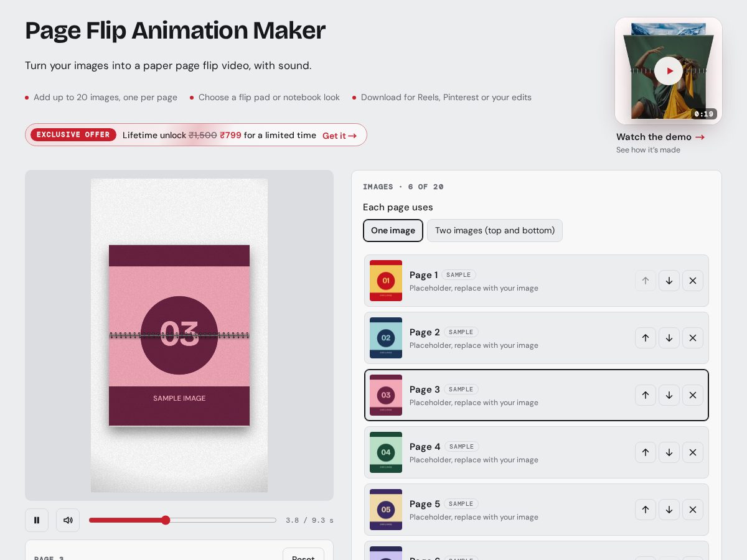Click Page 5 thumbnail image
This screenshot has height=560, width=747.
386,510
